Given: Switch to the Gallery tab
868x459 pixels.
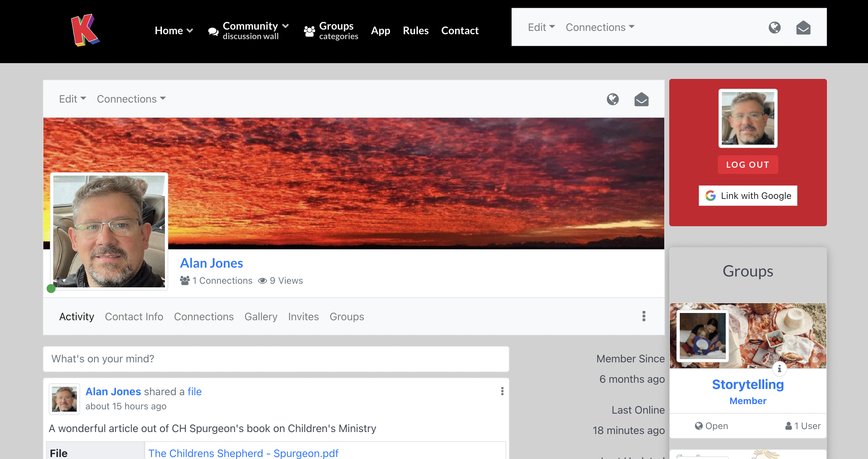Looking at the screenshot, I should click(261, 316).
